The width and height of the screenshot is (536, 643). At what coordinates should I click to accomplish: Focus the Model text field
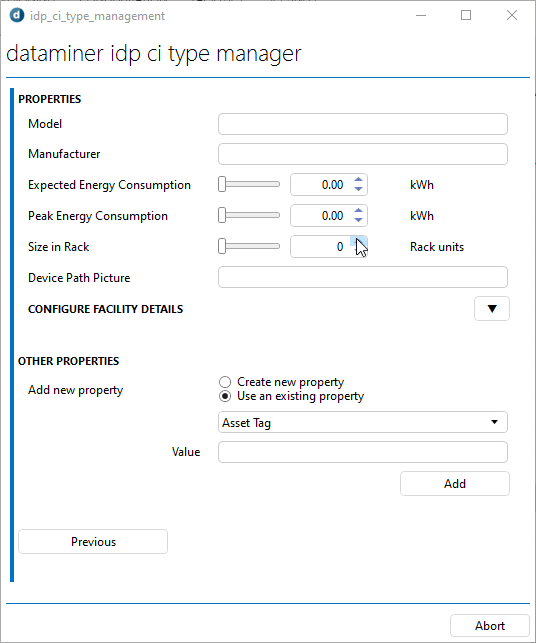coord(363,124)
